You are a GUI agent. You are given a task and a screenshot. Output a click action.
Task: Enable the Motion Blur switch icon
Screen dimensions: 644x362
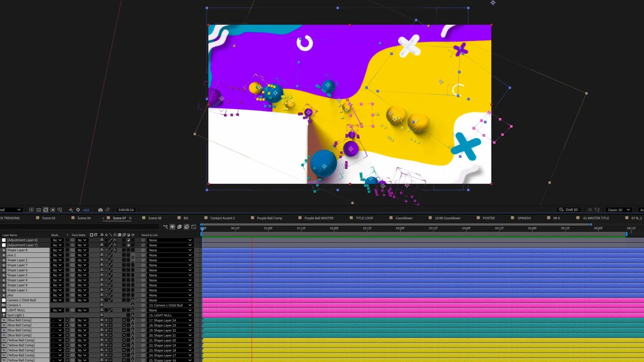(x=186, y=227)
